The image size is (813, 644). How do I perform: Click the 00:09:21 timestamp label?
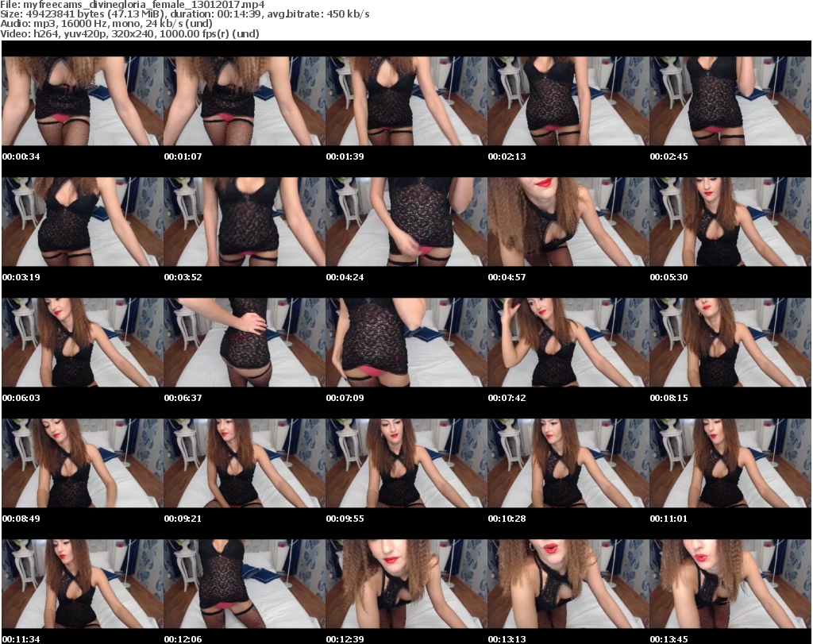point(183,519)
